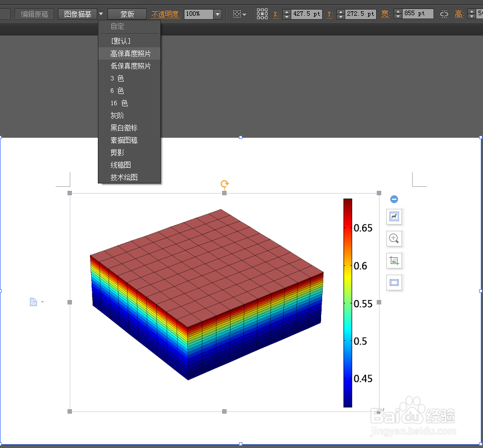Click the 0.5 colorbar label
The image size is (483, 448).
coord(360,341)
